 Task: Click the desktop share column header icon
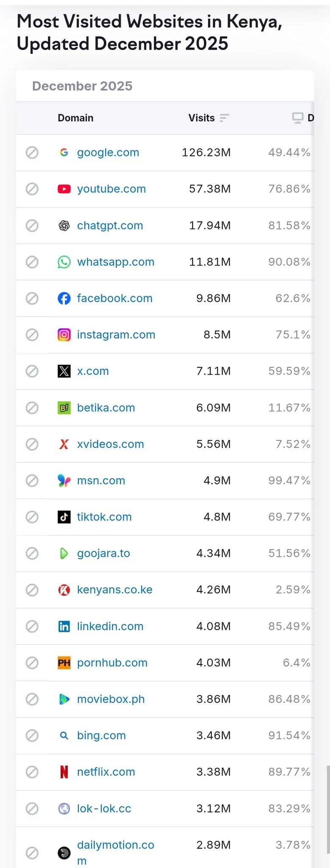(x=298, y=118)
